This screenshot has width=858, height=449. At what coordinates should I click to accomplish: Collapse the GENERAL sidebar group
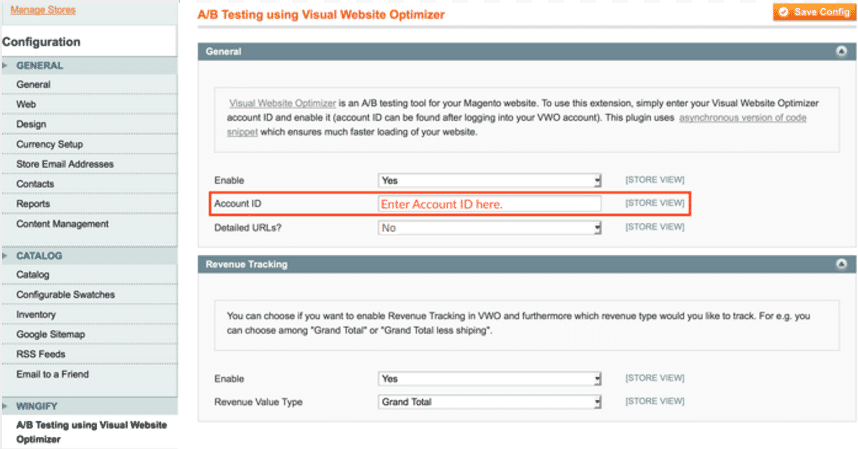pos(90,66)
